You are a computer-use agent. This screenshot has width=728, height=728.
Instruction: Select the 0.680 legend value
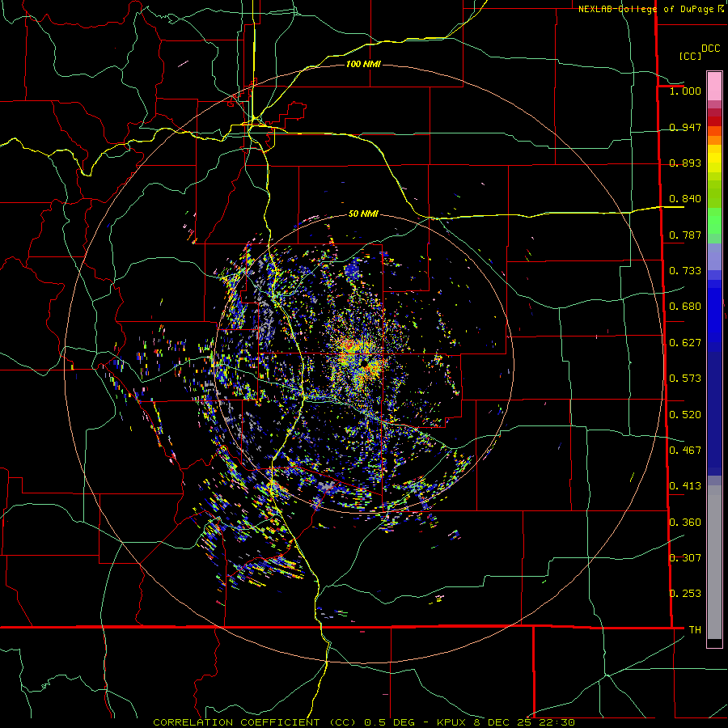(x=685, y=307)
